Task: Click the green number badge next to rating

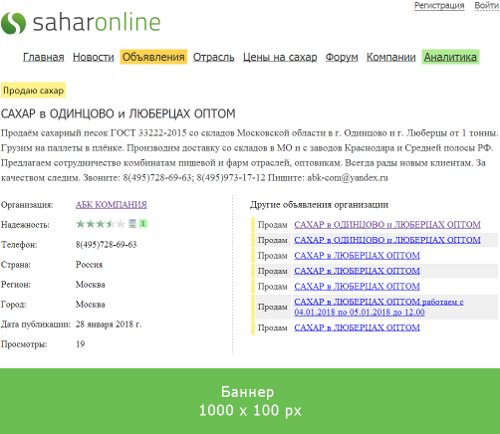Action: click(143, 223)
